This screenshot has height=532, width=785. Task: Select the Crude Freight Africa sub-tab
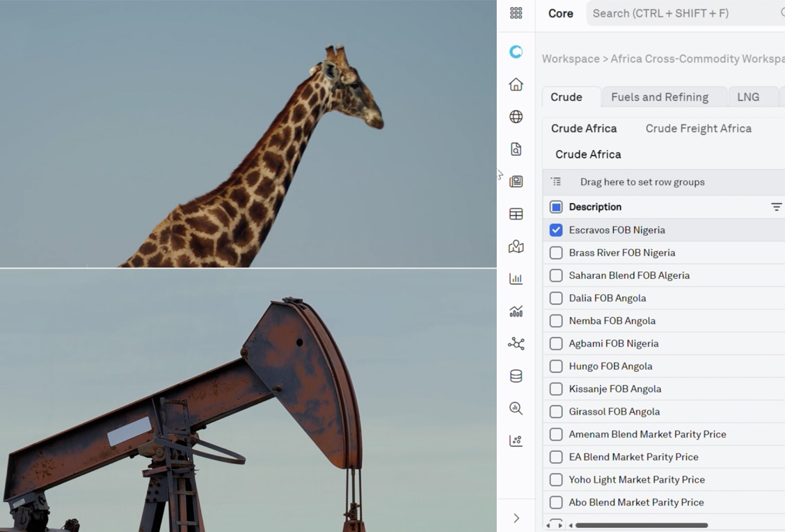[699, 129]
